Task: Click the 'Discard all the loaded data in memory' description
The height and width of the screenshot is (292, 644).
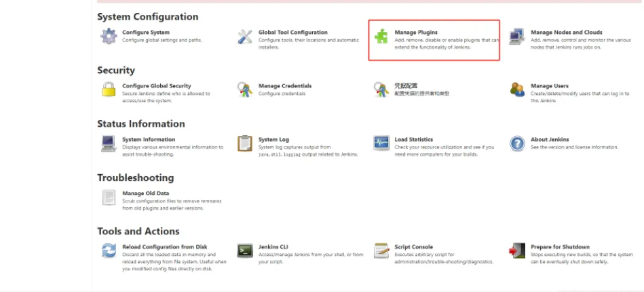Action: (x=174, y=262)
